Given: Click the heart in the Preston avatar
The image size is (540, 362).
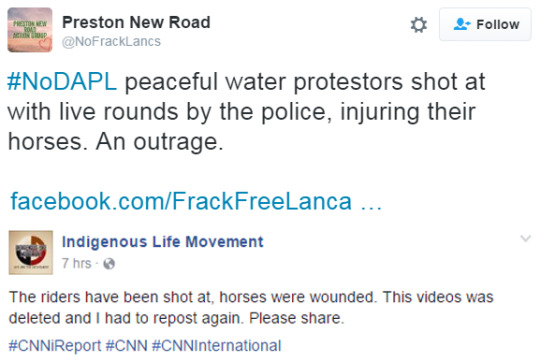Looking at the screenshot, I should tap(45, 44).
